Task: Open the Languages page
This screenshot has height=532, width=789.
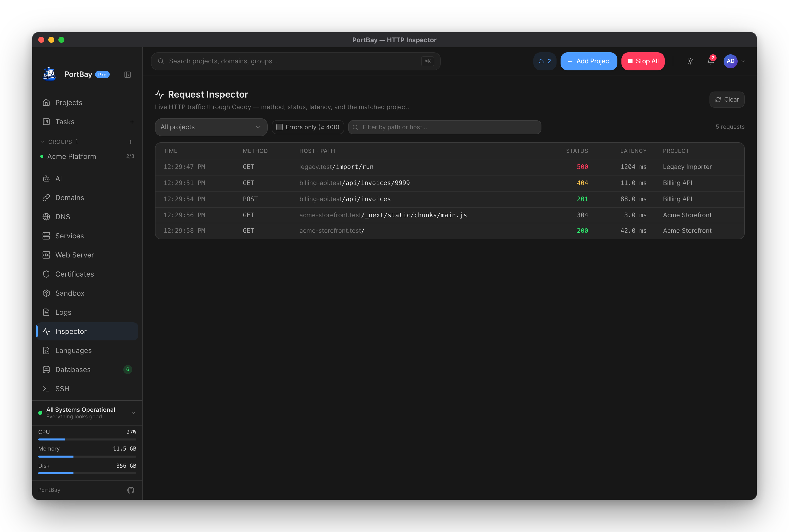Action: (x=87, y=350)
